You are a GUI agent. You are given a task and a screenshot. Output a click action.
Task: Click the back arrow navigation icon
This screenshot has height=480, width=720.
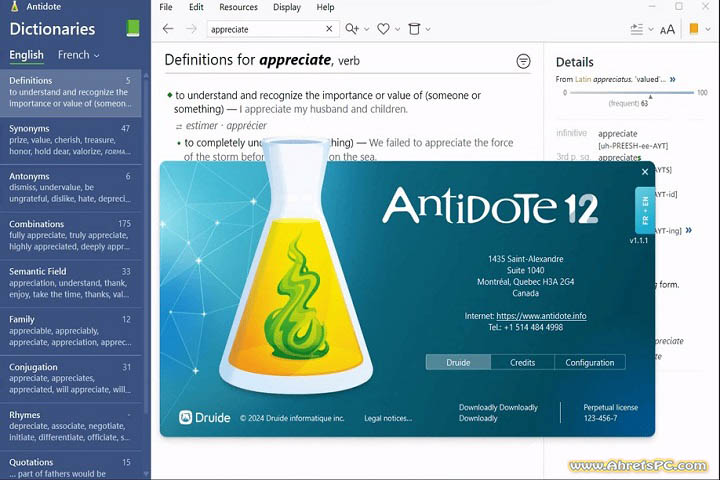click(x=168, y=29)
